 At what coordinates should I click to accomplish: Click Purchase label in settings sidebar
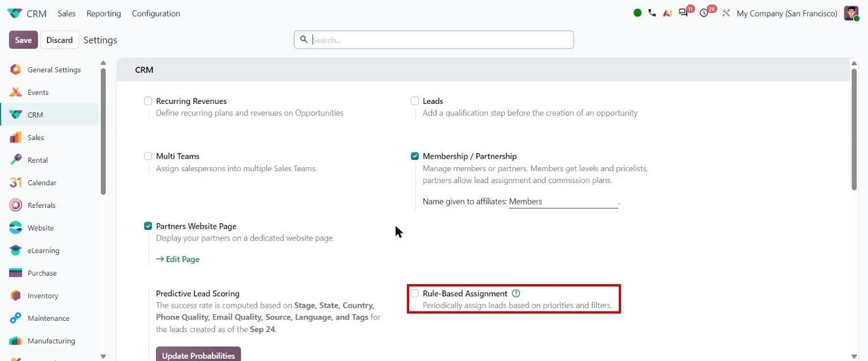tap(42, 273)
